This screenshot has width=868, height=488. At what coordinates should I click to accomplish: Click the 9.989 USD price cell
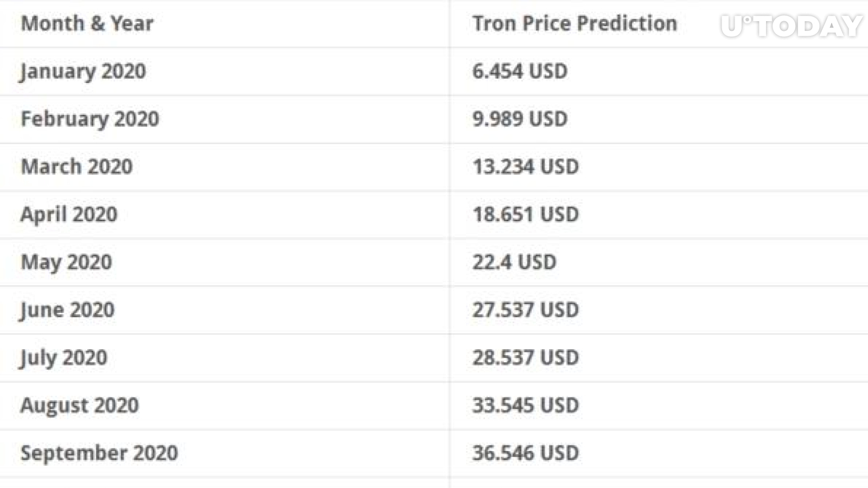[520, 119]
